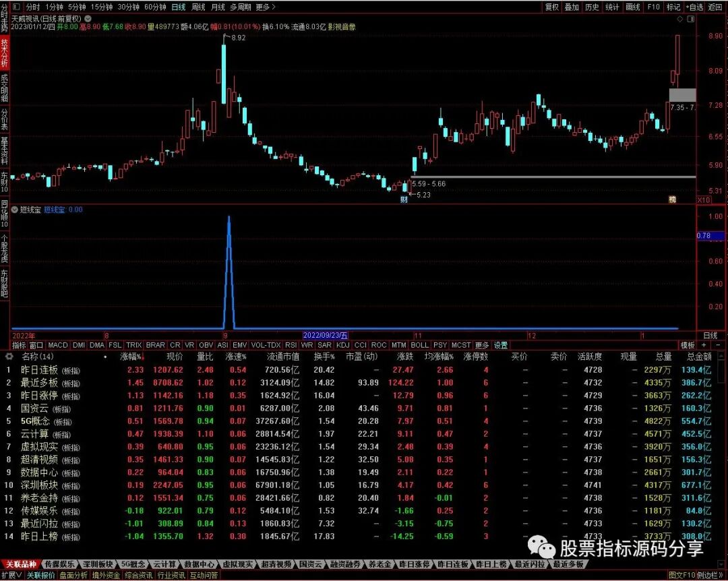Select the 昨日连板 row
728x581 pixels.
362,370
